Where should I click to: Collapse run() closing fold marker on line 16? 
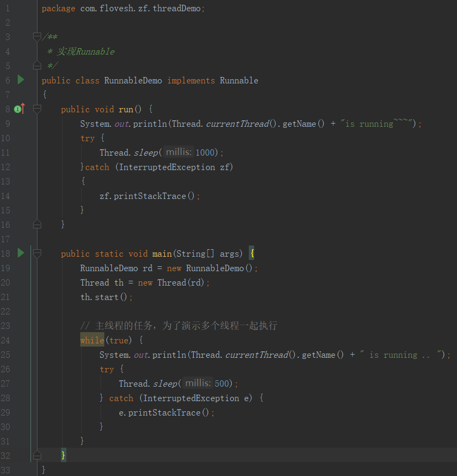point(37,224)
